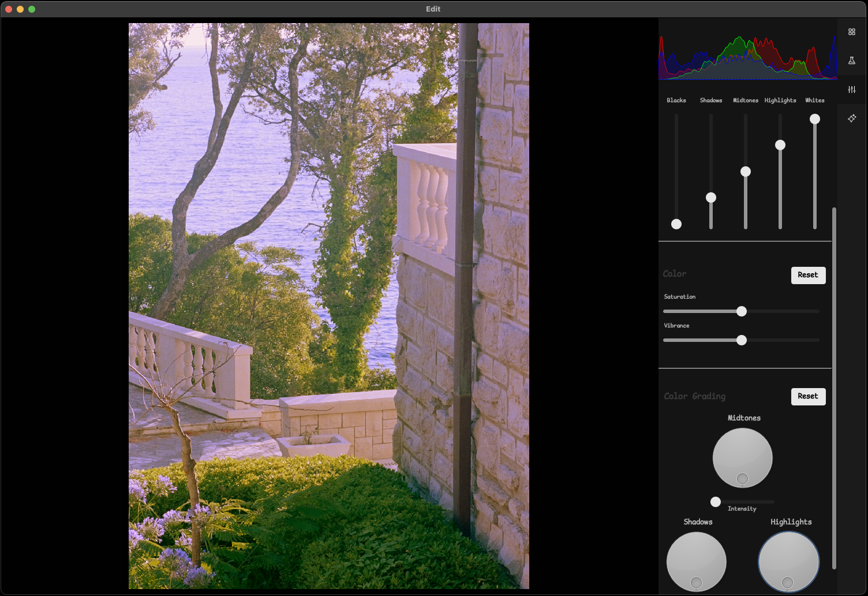Click the Vibrance slider knob
This screenshot has width=868, height=596.
point(742,340)
